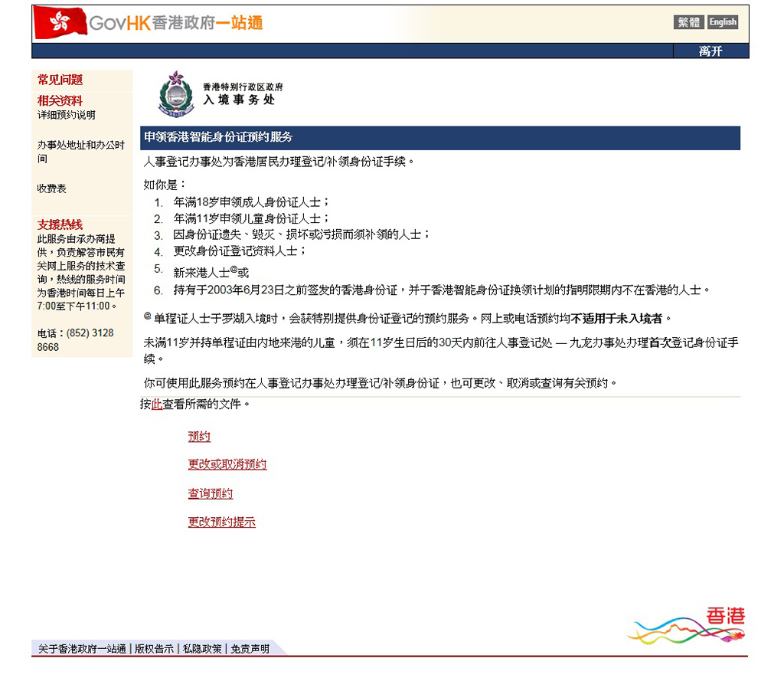Click 离开 to exit the service

(x=710, y=51)
